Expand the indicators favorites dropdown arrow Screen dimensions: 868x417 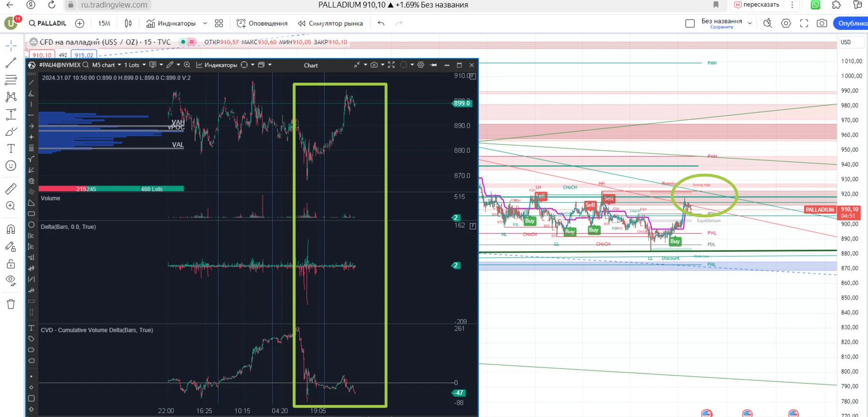coord(205,23)
